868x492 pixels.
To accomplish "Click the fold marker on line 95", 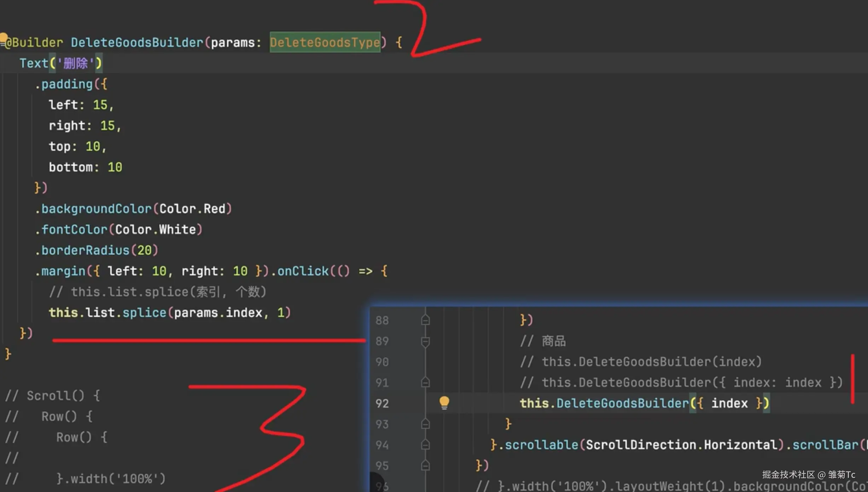I will [426, 465].
